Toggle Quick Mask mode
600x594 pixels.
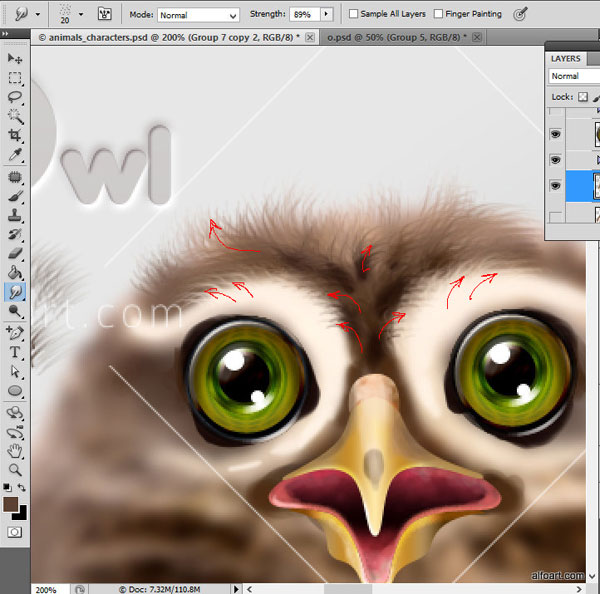(15, 532)
